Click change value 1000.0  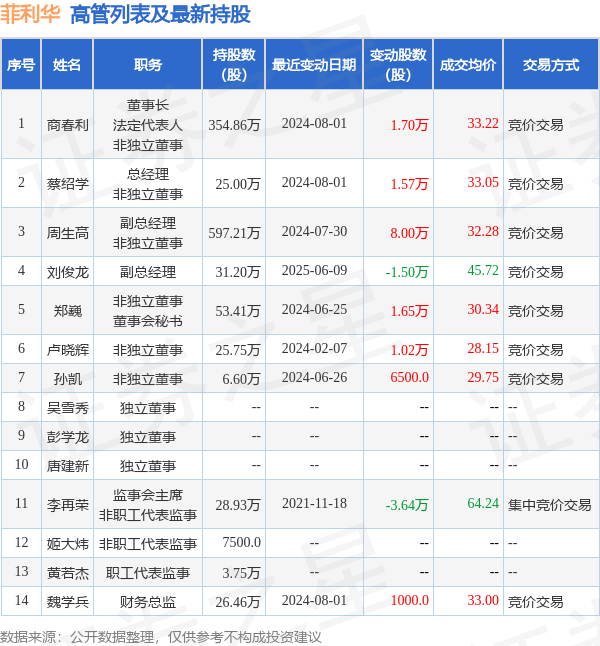coord(409,600)
